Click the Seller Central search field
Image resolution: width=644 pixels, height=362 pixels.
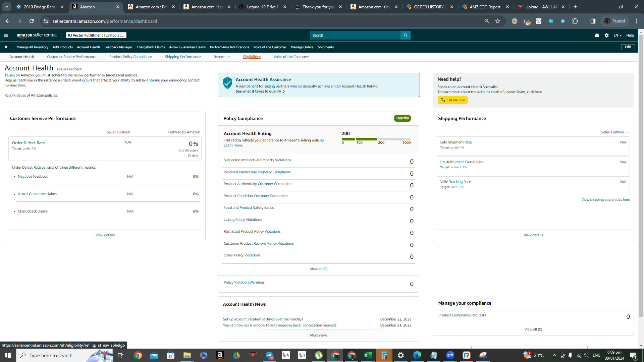355,35
